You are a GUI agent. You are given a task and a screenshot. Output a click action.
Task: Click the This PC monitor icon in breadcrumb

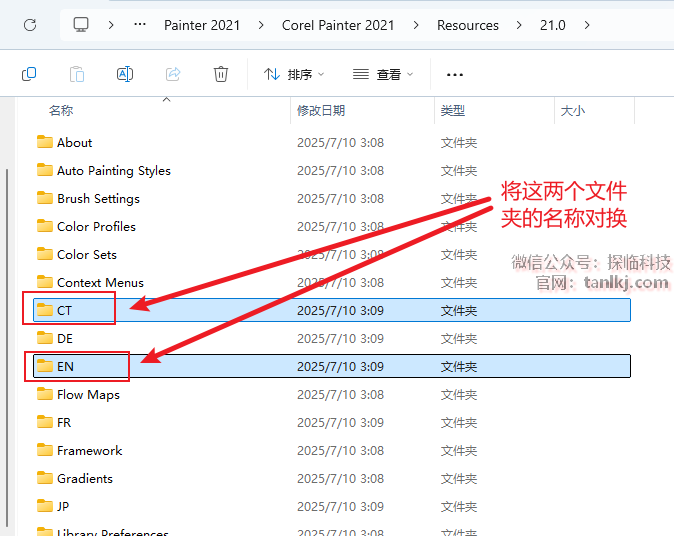tap(82, 25)
